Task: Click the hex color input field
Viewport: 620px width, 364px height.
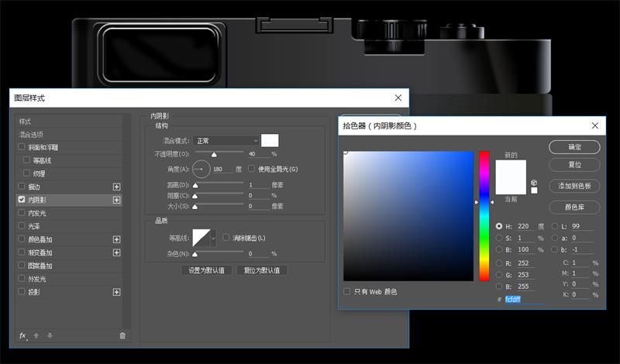Action: tap(524, 299)
